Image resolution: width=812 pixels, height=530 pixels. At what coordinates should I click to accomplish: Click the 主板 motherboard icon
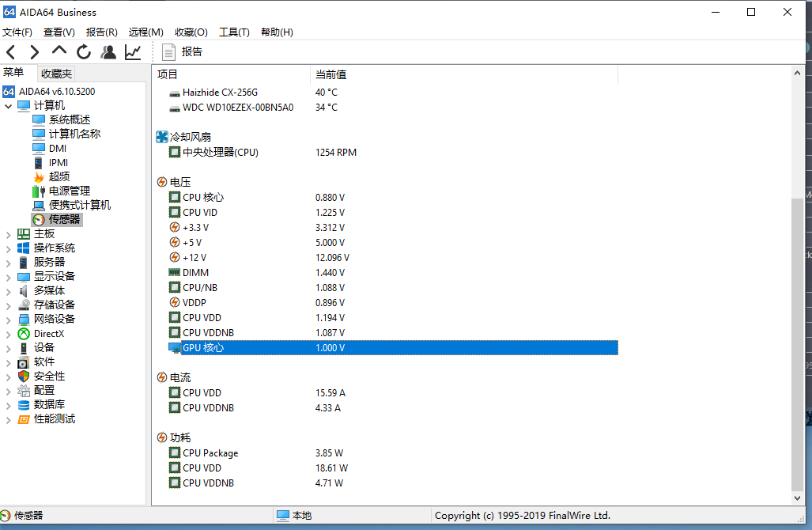pyautogui.click(x=23, y=234)
